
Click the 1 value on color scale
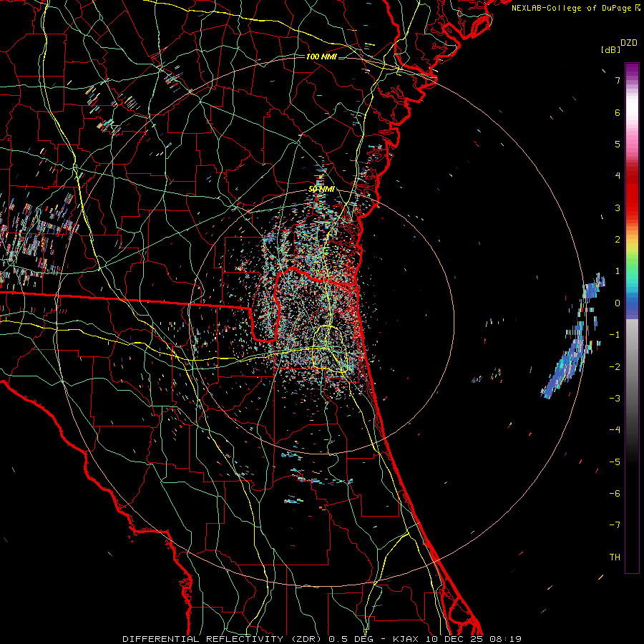pos(618,271)
